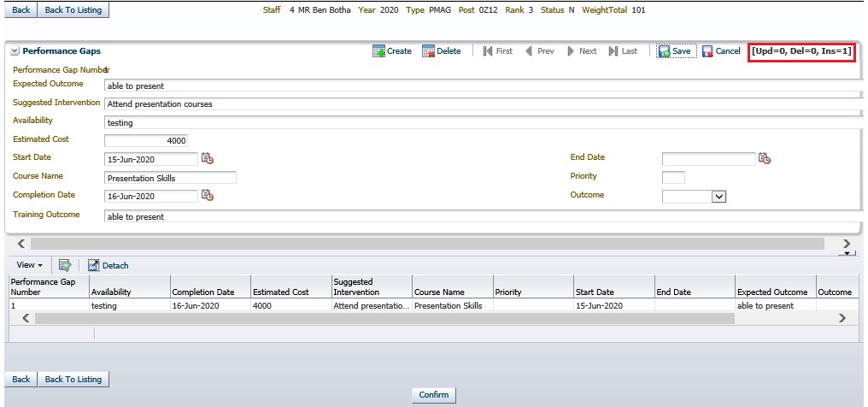Viewport: 868px width, 407px height.
Task: Open Start Date calendar picker
Action: (x=207, y=158)
